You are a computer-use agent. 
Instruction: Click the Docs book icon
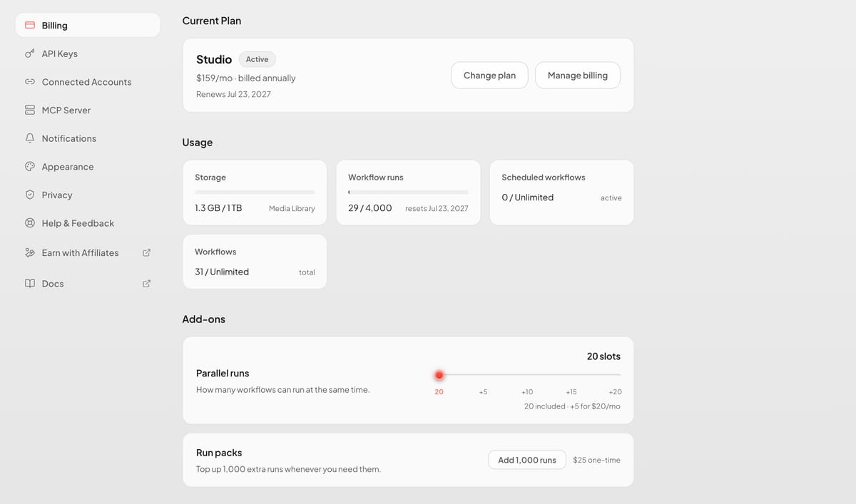(x=30, y=283)
